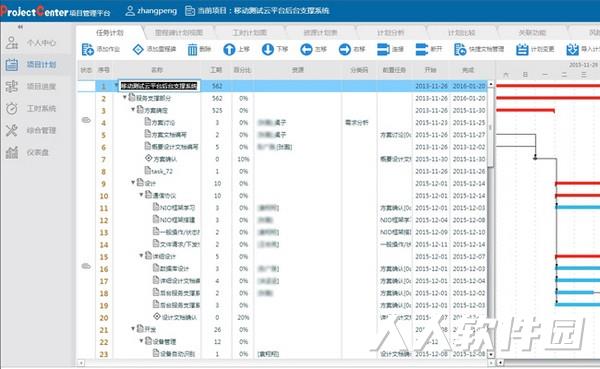Click the selected project name edit field in row 1
The image size is (600, 369).
(159, 86)
